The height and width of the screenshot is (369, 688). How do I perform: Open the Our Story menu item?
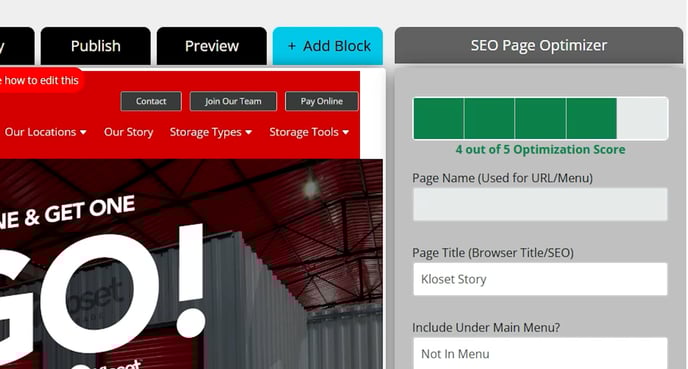click(129, 132)
